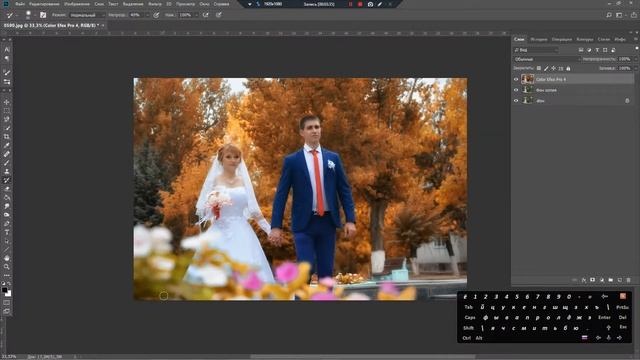Select the Move tool
The image size is (640, 360).
tap(7, 102)
